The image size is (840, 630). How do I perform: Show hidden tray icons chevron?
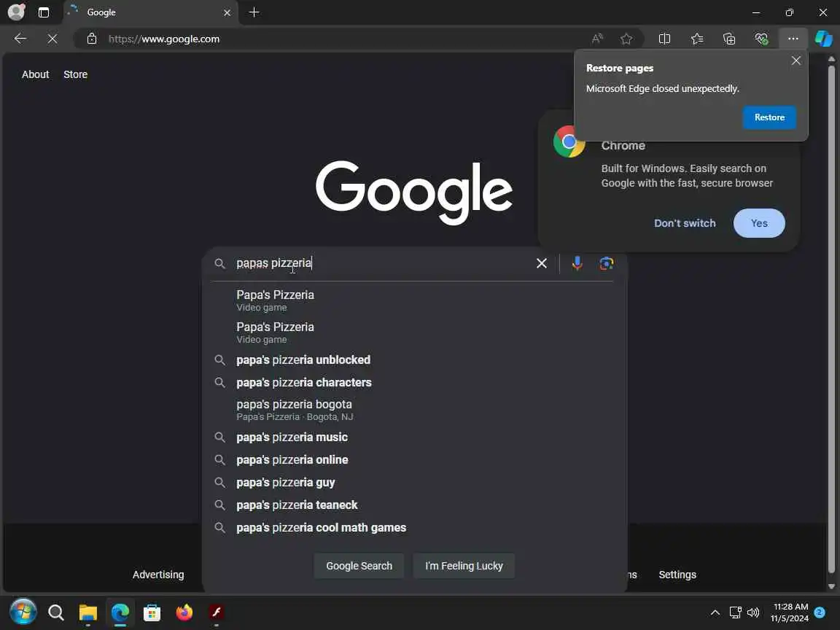pos(715,612)
